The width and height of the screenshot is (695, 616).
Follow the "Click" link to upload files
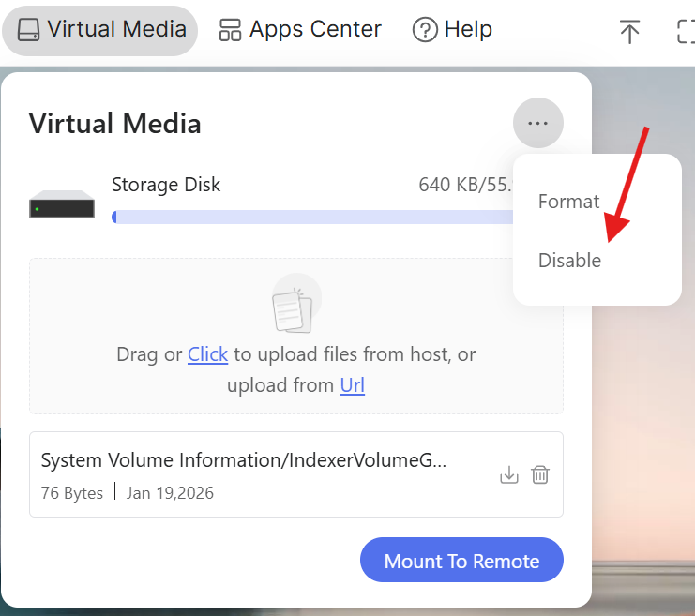(207, 354)
